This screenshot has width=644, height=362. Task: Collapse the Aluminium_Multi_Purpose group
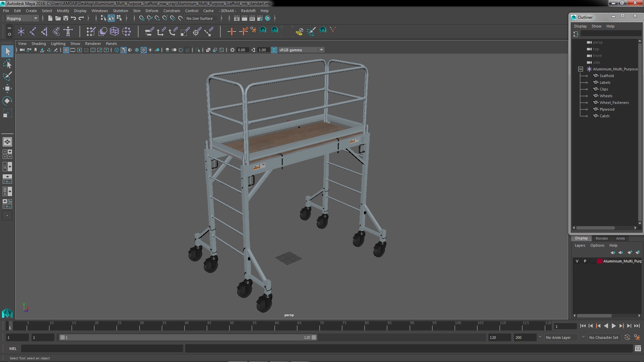(581, 69)
